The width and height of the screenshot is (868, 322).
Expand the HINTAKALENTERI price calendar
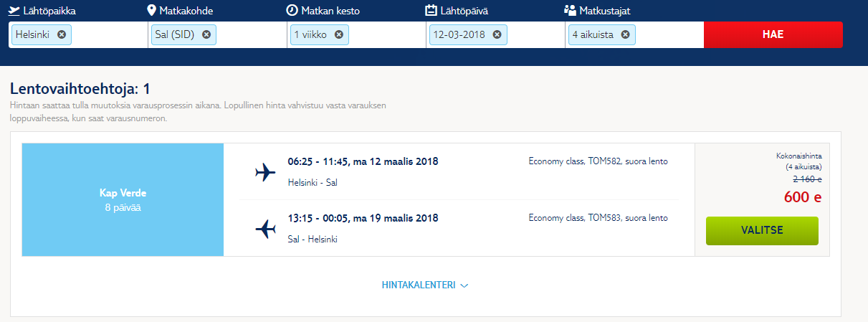[x=419, y=285]
